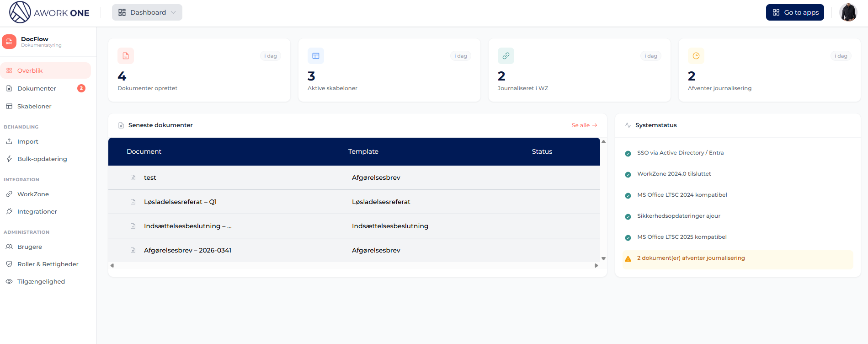Click the Journaliseret i WZ link icon
868x344 pixels.
pyautogui.click(x=506, y=56)
